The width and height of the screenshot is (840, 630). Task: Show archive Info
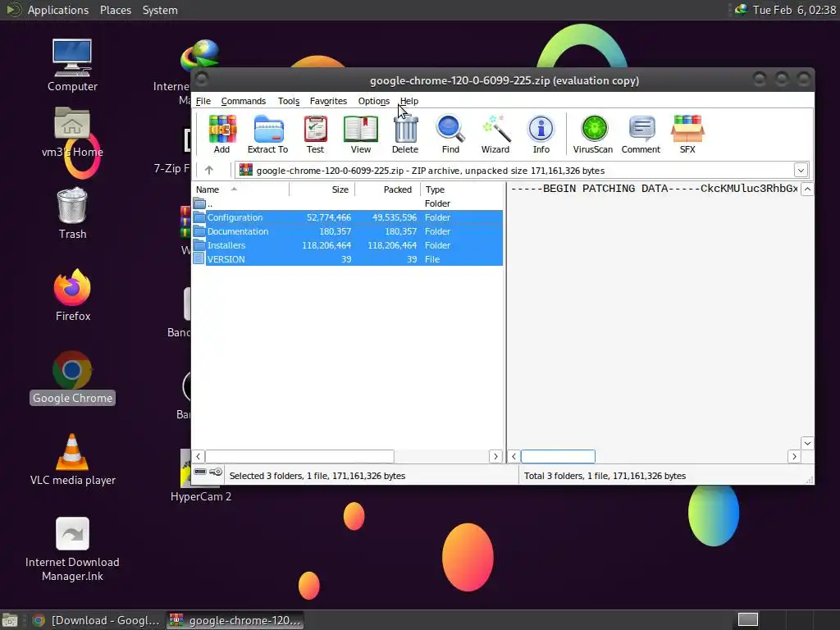point(541,135)
